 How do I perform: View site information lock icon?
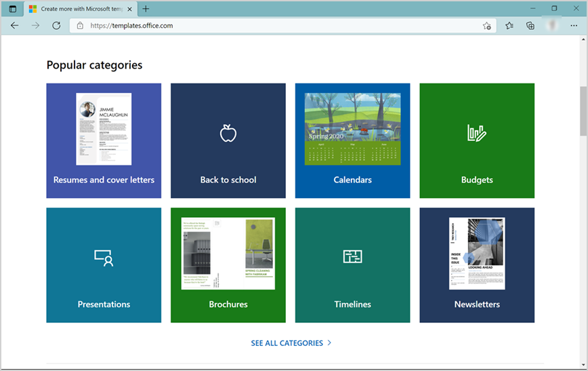(80, 26)
